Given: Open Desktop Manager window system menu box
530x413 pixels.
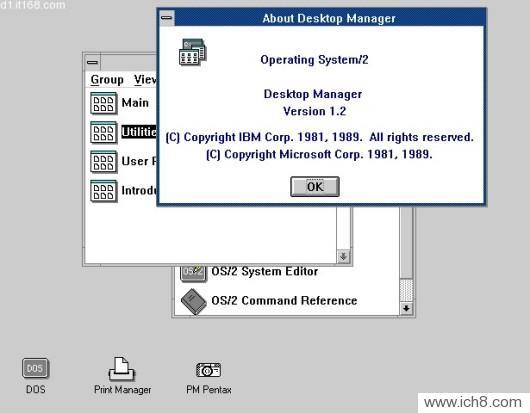Looking at the screenshot, I should pyautogui.click(x=92, y=62).
